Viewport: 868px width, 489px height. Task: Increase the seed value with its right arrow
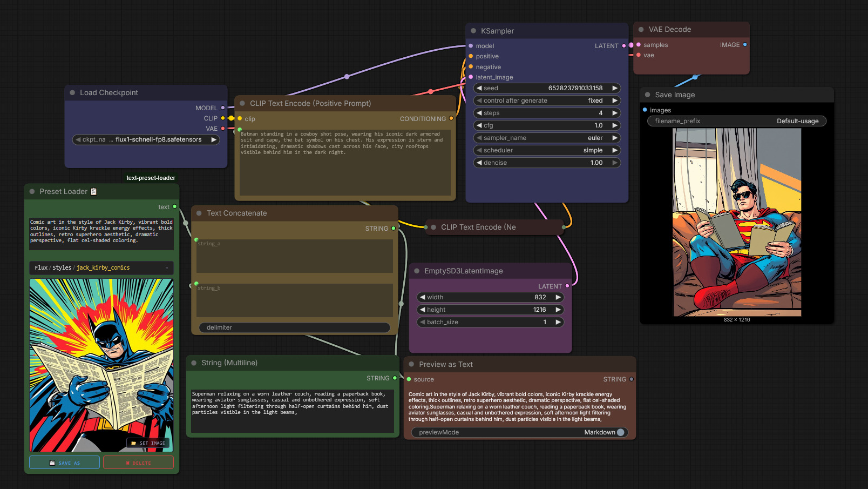click(x=615, y=88)
